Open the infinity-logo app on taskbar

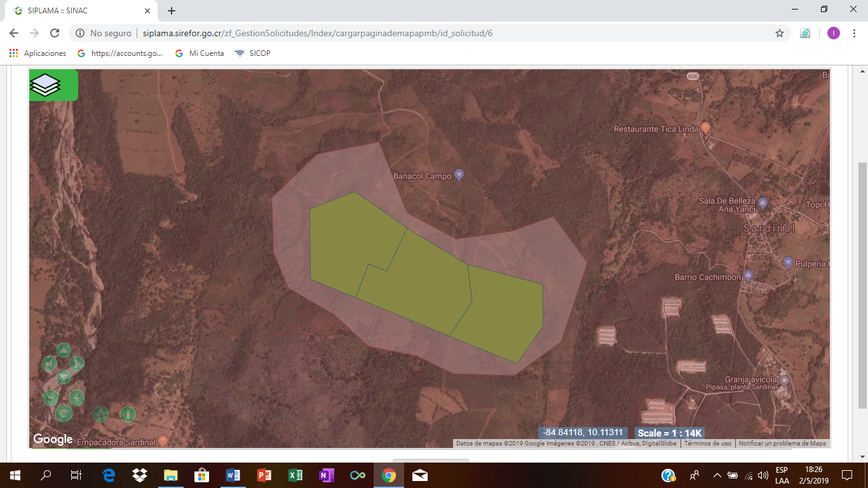coord(358,475)
